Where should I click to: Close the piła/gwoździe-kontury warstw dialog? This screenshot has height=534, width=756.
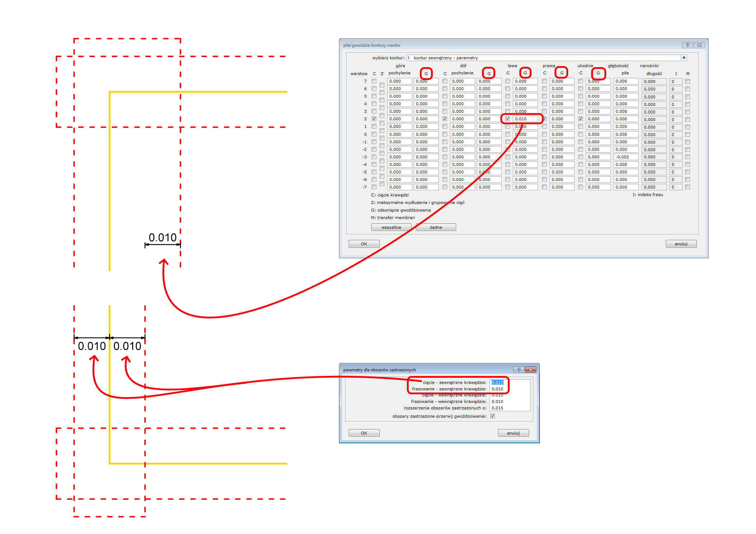(699, 45)
